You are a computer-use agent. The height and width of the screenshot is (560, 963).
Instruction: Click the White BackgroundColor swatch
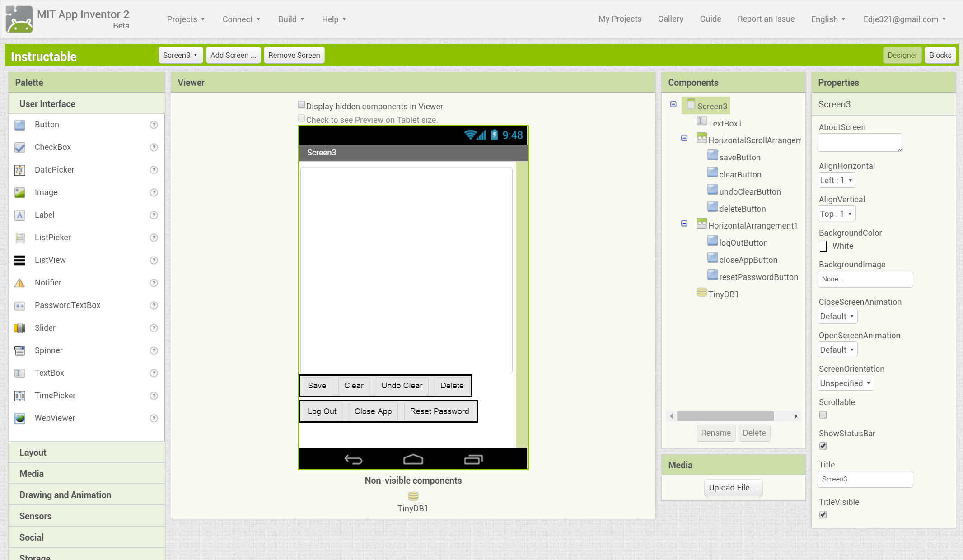coord(823,246)
